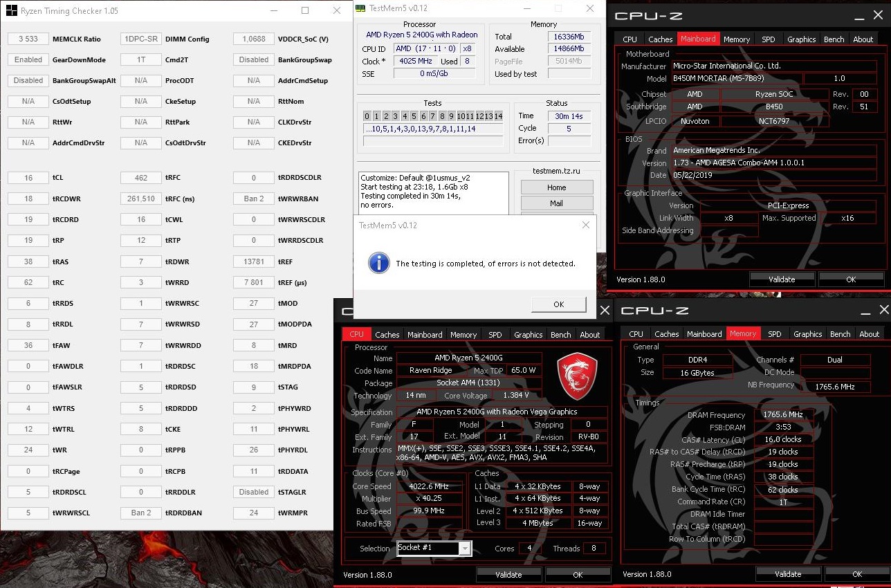Click the DRAM Frequency value 1765.6 MHz

pos(784,414)
